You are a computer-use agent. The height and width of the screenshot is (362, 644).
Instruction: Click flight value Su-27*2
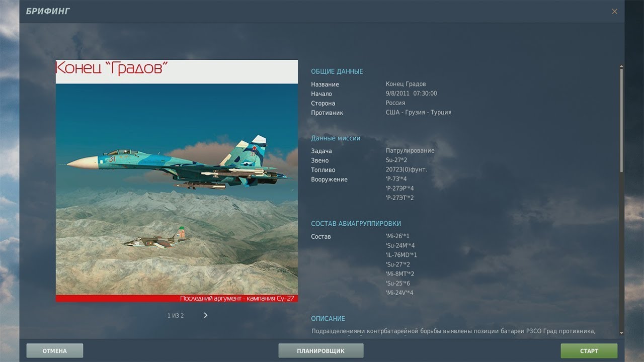click(396, 160)
